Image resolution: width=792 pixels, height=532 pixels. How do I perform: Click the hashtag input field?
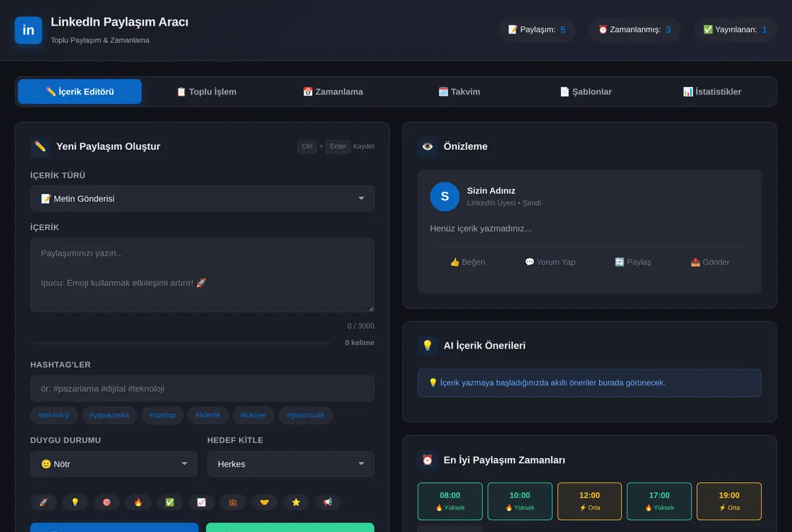[x=202, y=389]
